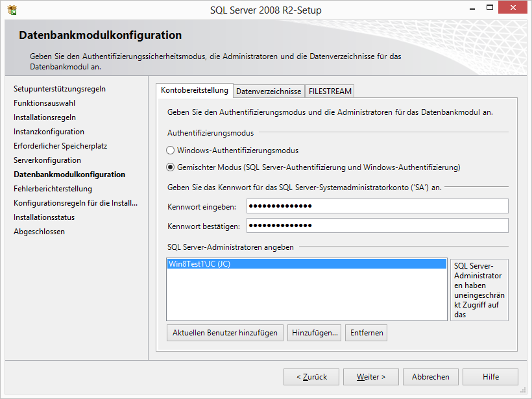The width and height of the screenshot is (532, 399).
Task: Maximize the SQL Server setup window
Action: pyautogui.click(x=490, y=8)
